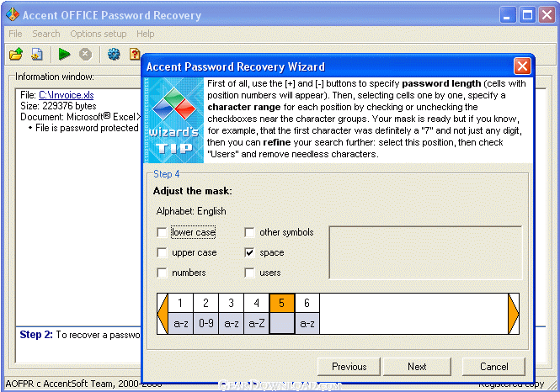
Task: Click the 'Size: 229376 bytes' line
Action: coord(58,106)
